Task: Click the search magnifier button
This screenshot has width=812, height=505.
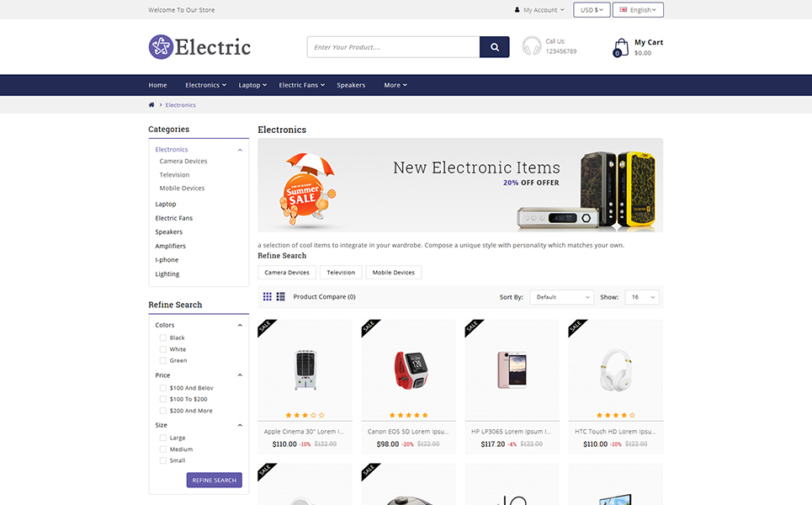Action: tap(494, 47)
